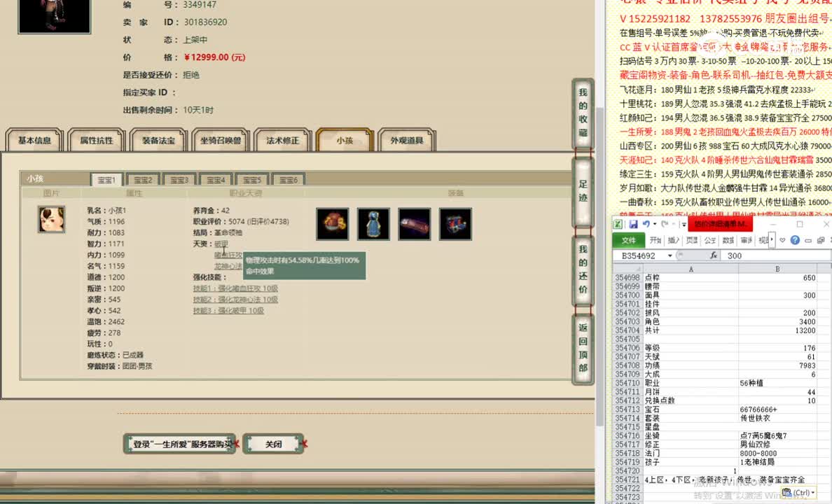832x504 pixels.
Task: Click the 关闭 button
Action: pos(273,443)
